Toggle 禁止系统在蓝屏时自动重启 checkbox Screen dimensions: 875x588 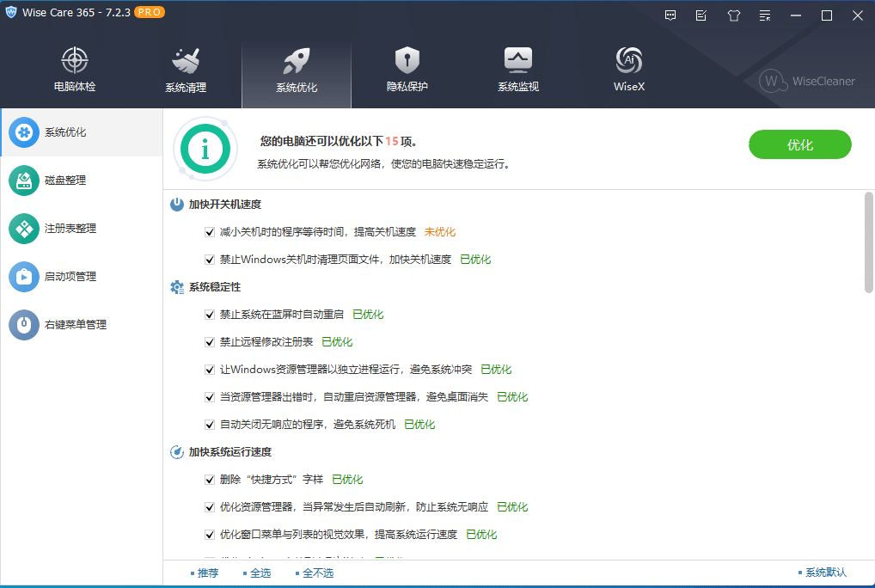coord(210,315)
